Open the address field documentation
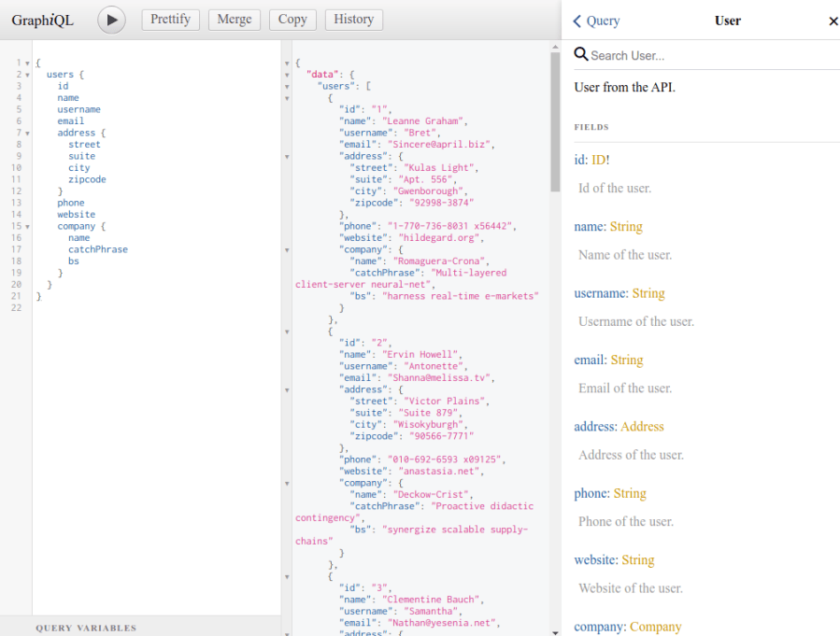This screenshot has width=840, height=636. tap(594, 427)
